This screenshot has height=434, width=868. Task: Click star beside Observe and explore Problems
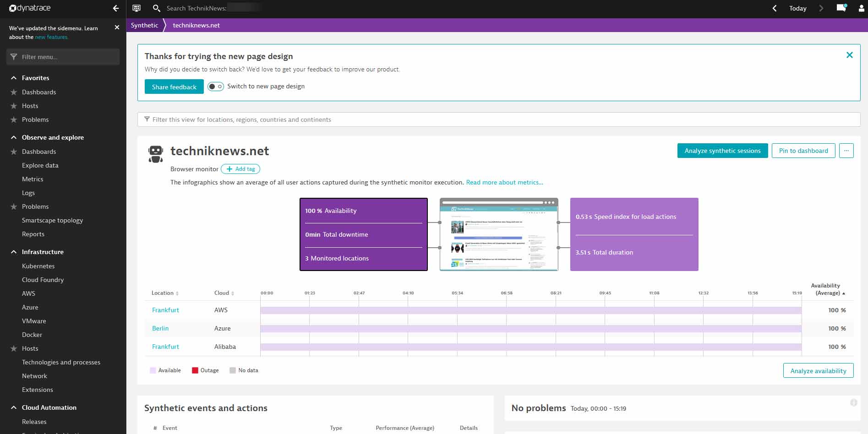pyautogui.click(x=14, y=206)
